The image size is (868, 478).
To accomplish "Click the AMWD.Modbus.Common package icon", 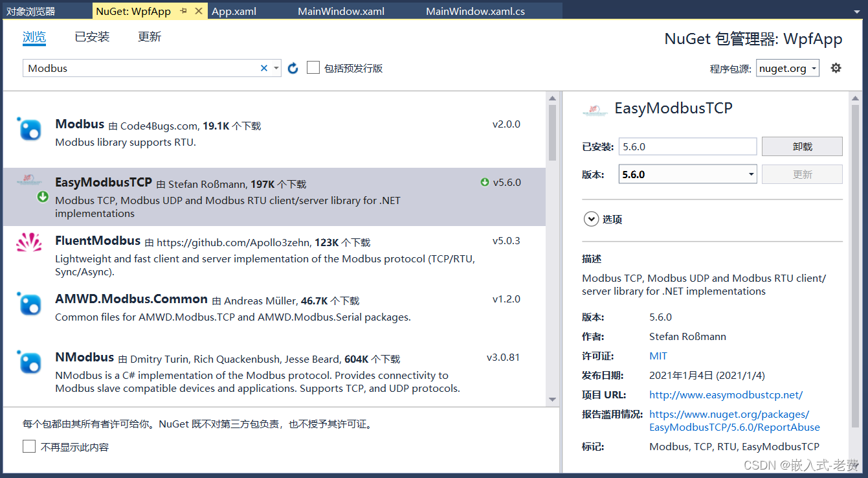I will tap(29, 304).
